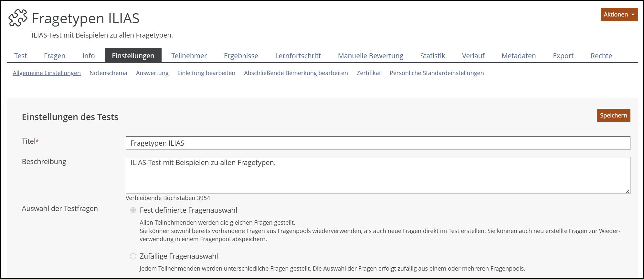Image resolution: width=644 pixels, height=279 pixels.
Task: Open the Rechte tab
Action: click(601, 56)
